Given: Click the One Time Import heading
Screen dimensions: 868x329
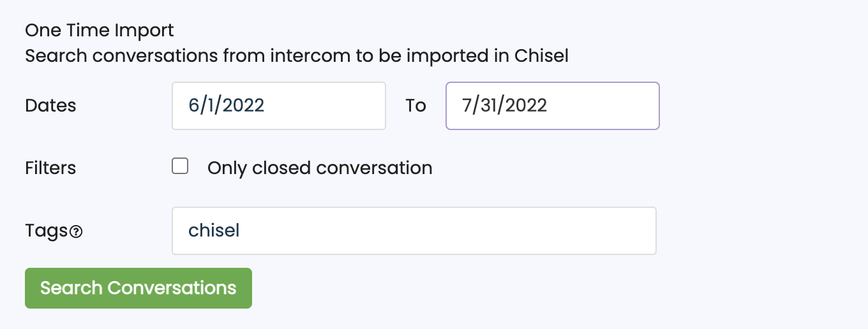Looking at the screenshot, I should coord(100,30).
